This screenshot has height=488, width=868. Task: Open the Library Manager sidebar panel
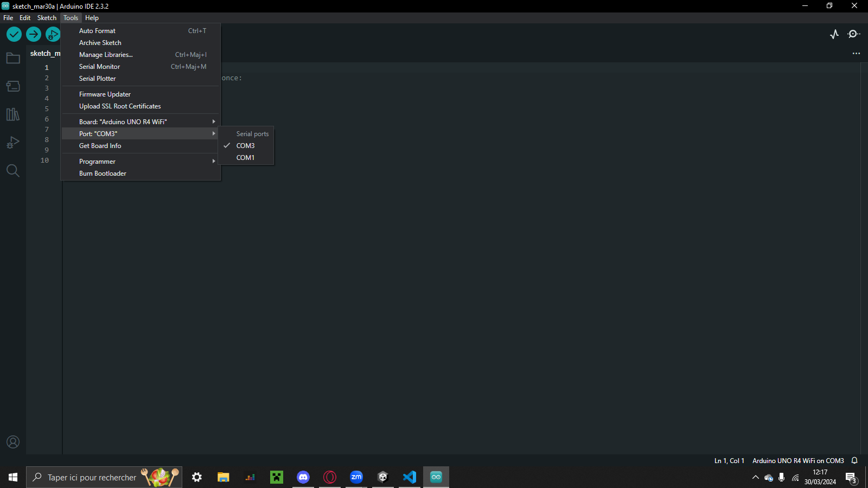(x=13, y=114)
